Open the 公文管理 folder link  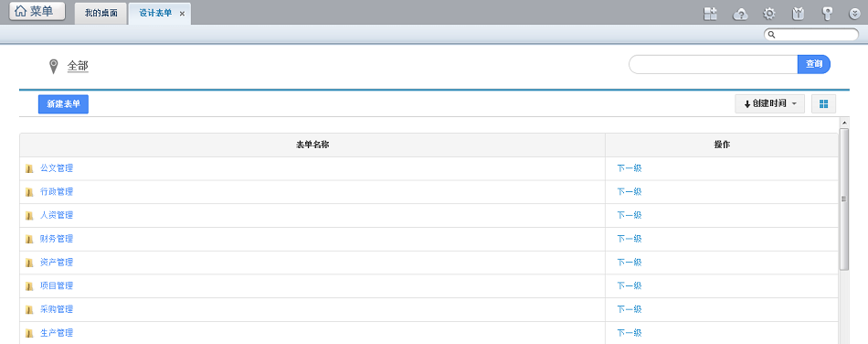pos(57,168)
